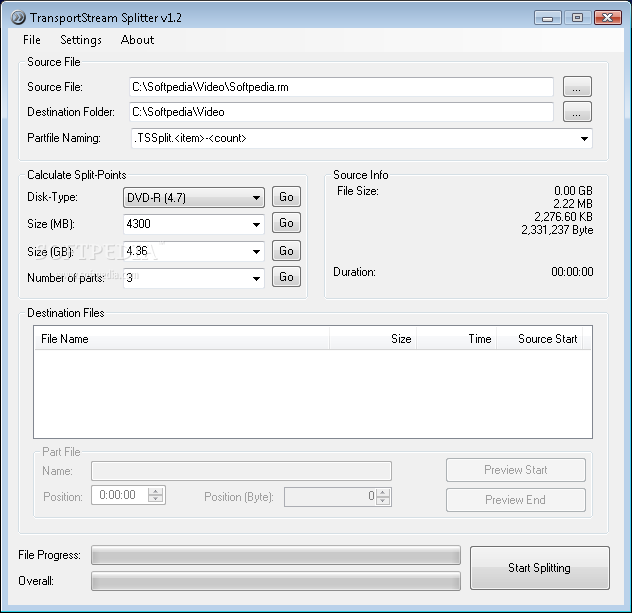Click the 2,331,237 Byte file size value

(557, 230)
